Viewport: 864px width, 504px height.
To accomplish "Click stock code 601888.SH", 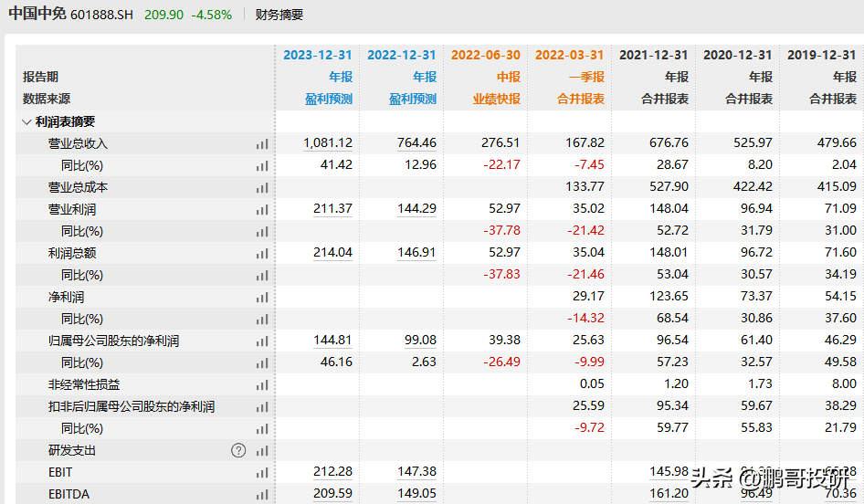I will 102,15.
